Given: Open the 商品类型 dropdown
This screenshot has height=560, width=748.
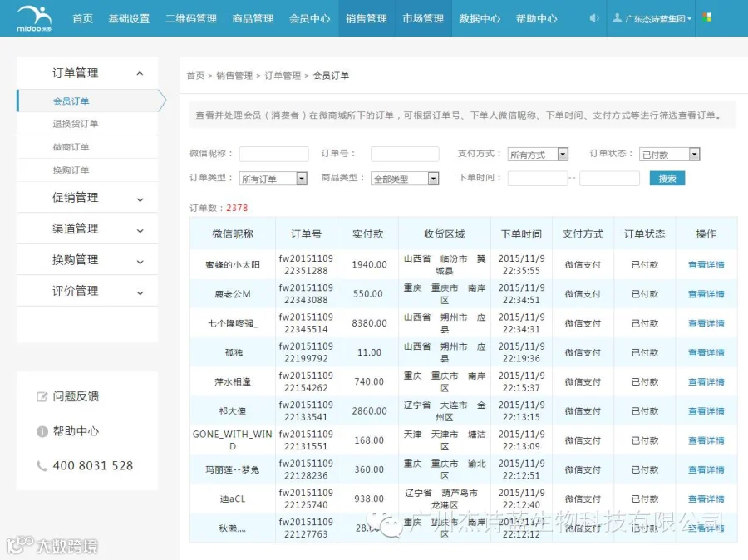Looking at the screenshot, I should [x=405, y=179].
